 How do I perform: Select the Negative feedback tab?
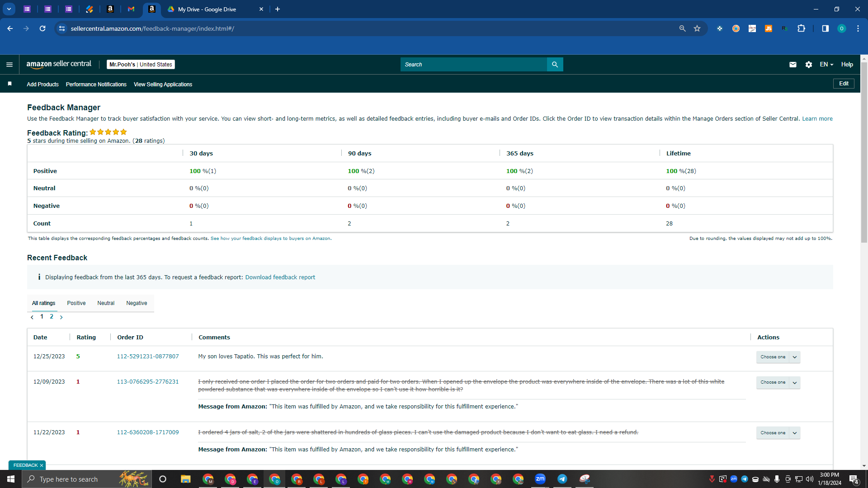click(x=137, y=303)
